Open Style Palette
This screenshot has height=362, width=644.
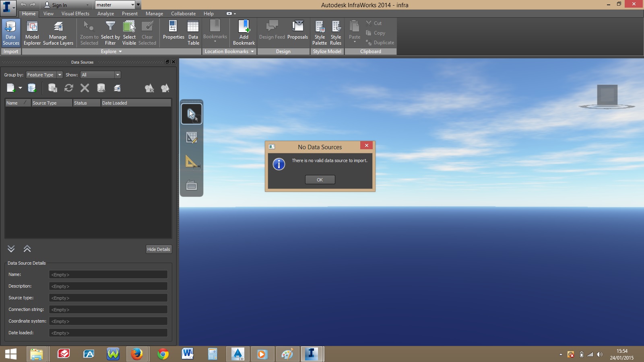click(320, 33)
